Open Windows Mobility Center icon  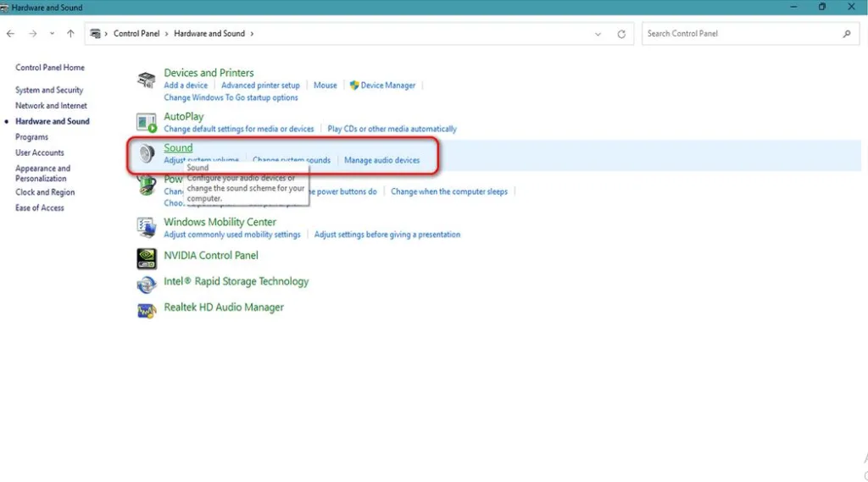pyautogui.click(x=146, y=227)
